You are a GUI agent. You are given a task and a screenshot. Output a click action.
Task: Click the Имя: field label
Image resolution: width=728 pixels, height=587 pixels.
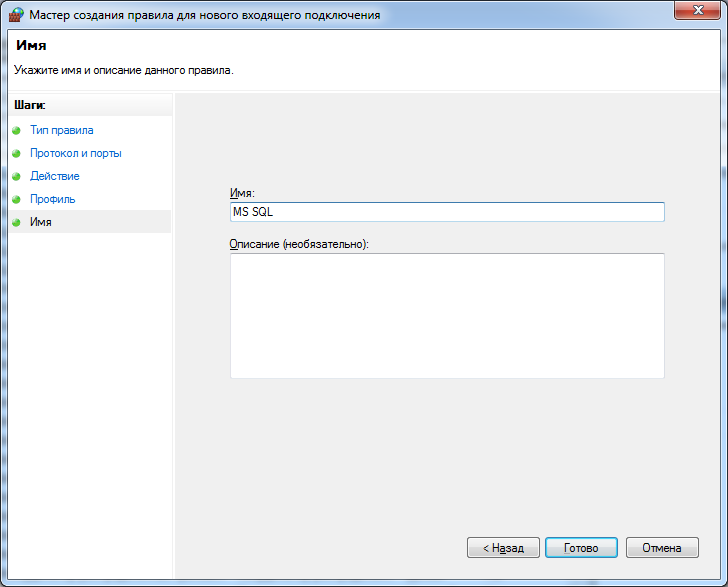(x=243, y=193)
